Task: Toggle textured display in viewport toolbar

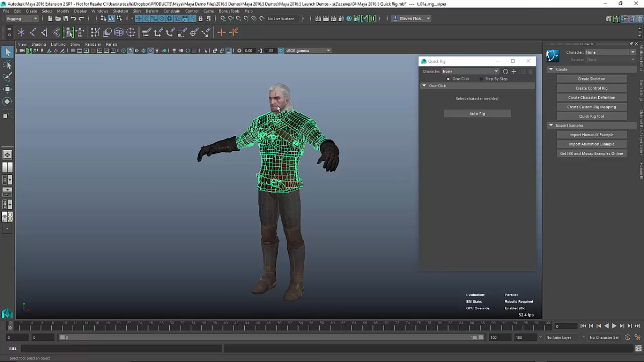Action: click(150, 50)
